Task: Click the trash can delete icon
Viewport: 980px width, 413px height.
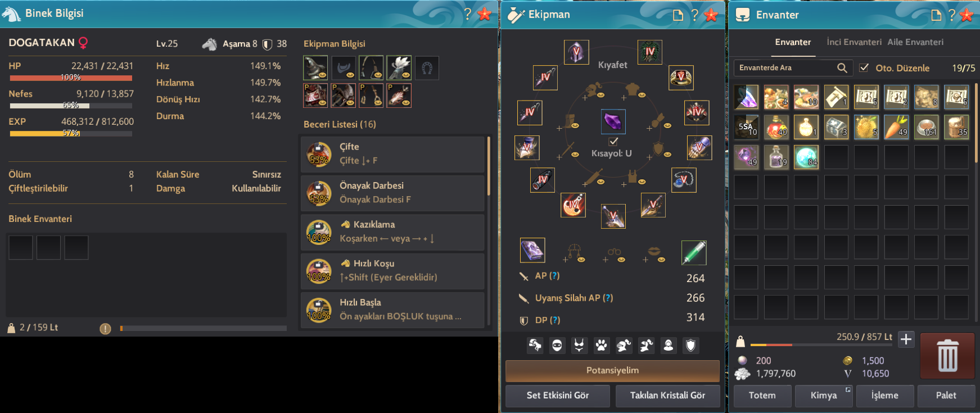Action: click(x=947, y=356)
